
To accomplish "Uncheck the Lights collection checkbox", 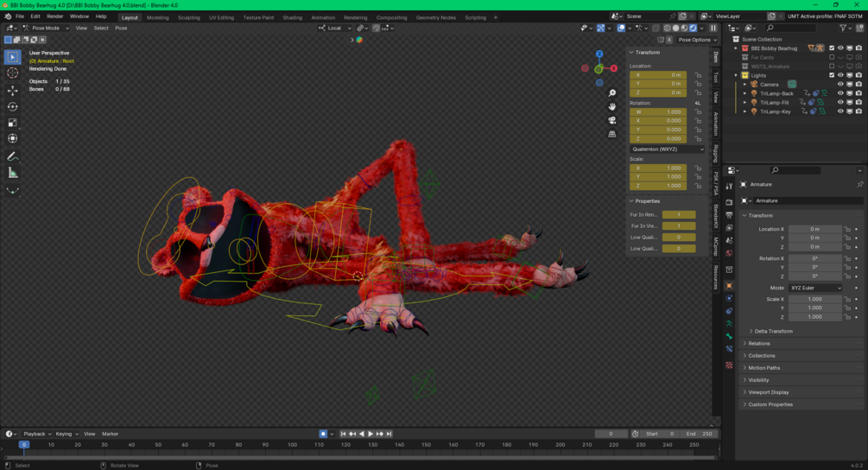I will click(x=832, y=75).
